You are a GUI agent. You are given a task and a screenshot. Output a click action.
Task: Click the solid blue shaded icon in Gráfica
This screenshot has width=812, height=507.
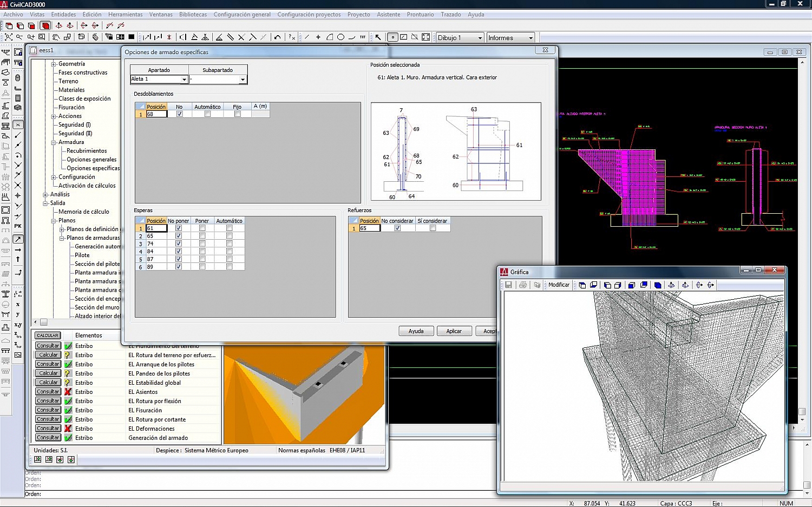[x=658, y=285]
